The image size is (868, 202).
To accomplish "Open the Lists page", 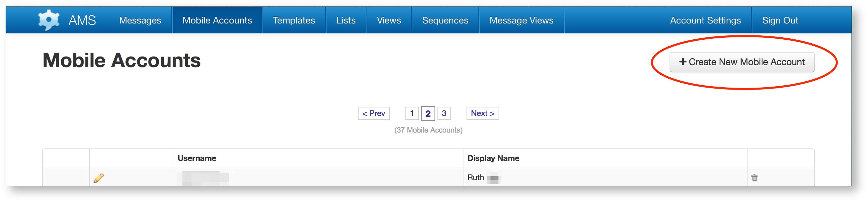I will pos(346,20).
